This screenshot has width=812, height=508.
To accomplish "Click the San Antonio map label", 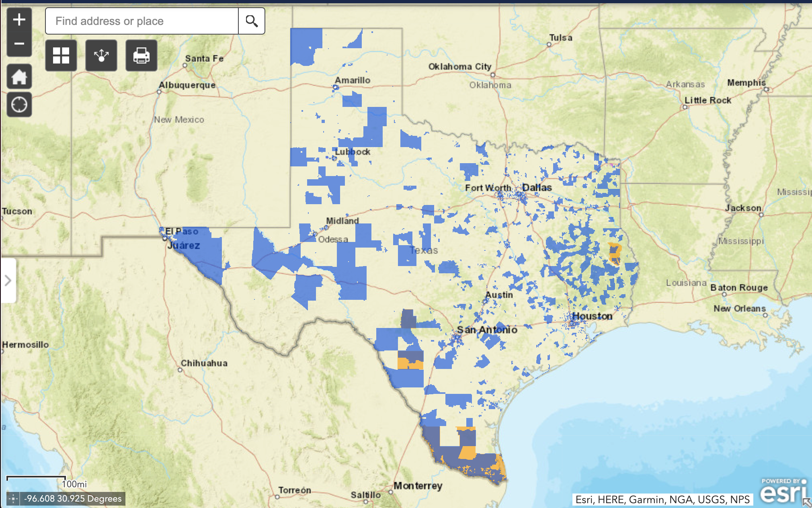I will [487, 330].
